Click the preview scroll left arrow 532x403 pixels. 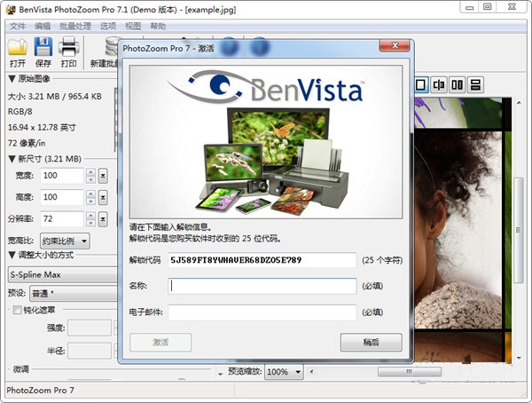(x=311, y=372)
